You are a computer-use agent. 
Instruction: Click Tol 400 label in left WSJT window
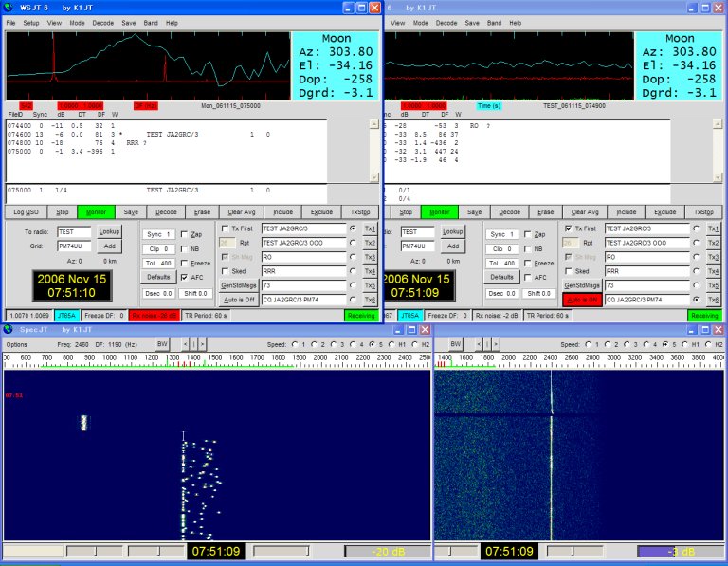158,264
